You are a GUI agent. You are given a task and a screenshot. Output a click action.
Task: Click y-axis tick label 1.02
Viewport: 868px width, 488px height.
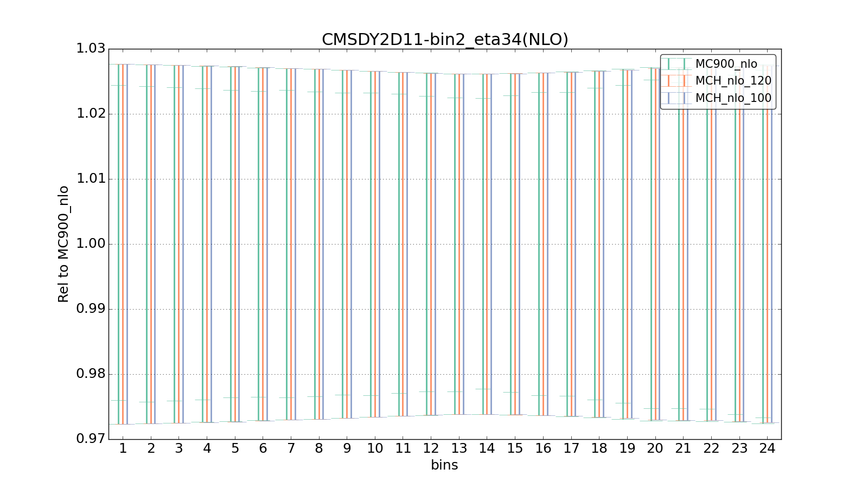(x=91, y=114)
